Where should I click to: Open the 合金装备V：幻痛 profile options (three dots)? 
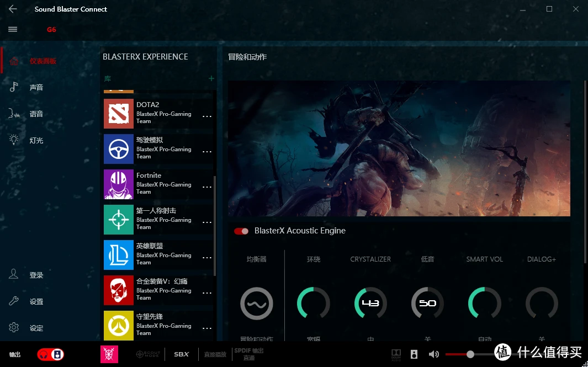click(207, 293)
